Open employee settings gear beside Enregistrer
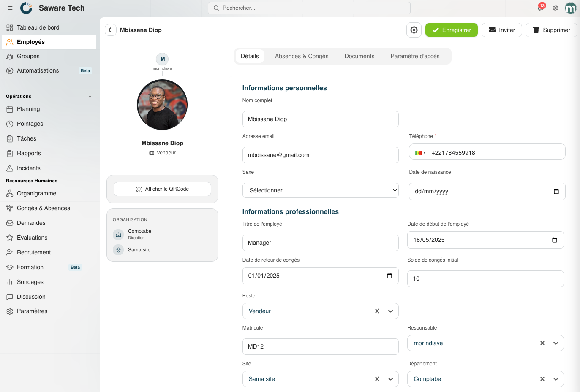Image resolution: width=580 pixels, height=392 pixels. point(414,30)
